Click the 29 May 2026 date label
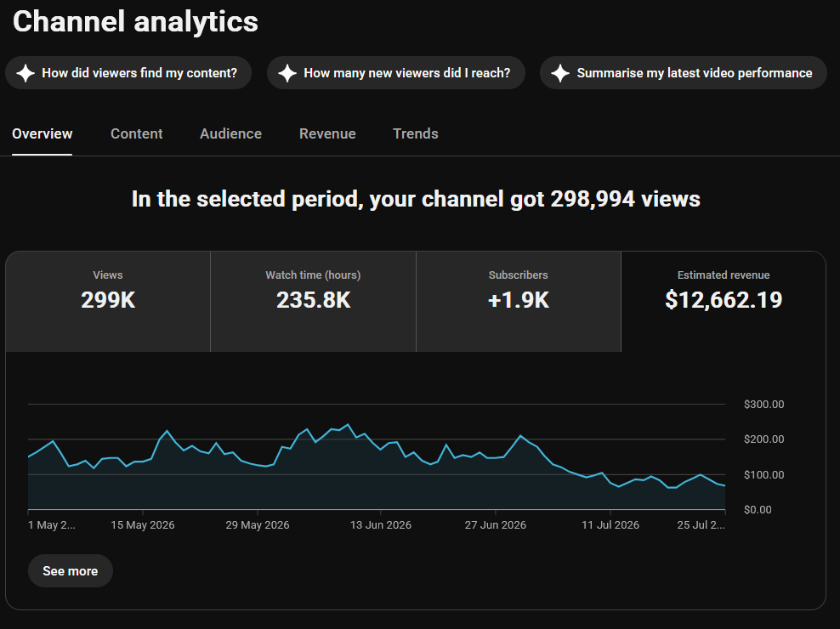Viewport: 840px width, 629px height. pyautogui.click(x=257, y=525)
